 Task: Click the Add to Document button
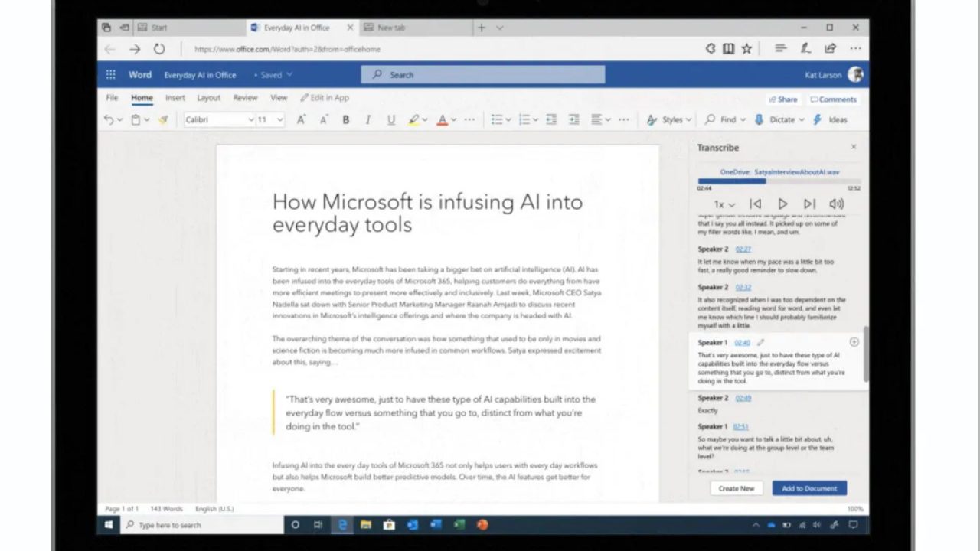pos(809,488)
